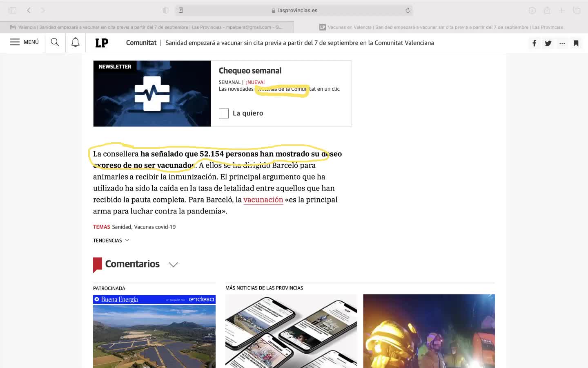Image resolution: width=588 pixels, height=368 pixels.
Task: Share the article on Twitter
Action: click(548, 43)
